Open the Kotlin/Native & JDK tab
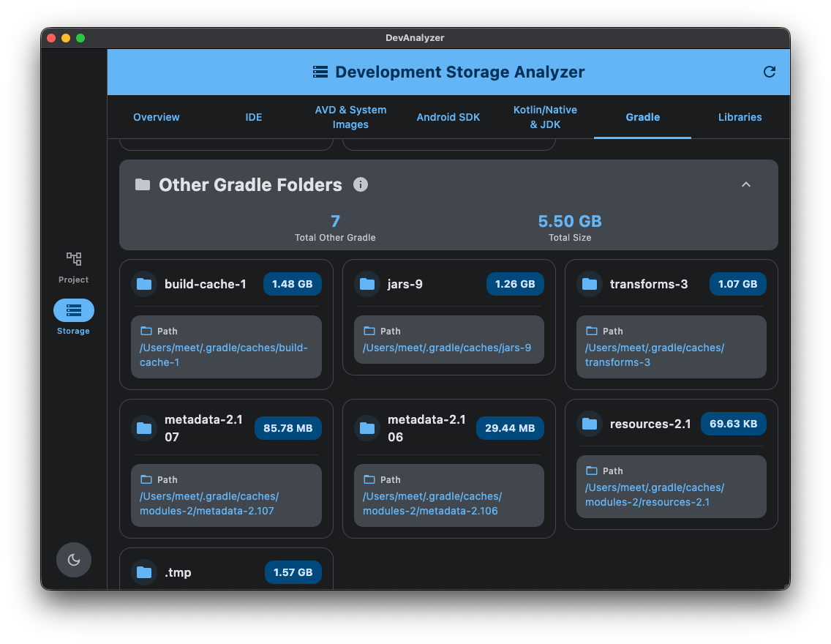This screenshot has width=831, height=644. pos(545,117)
